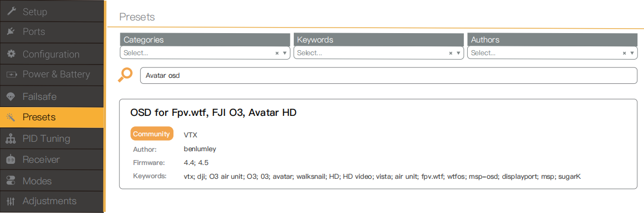The height and width of the screenshot is (213, 644).
Task: Click the Configuration gear icon
Action: [12, 54]
